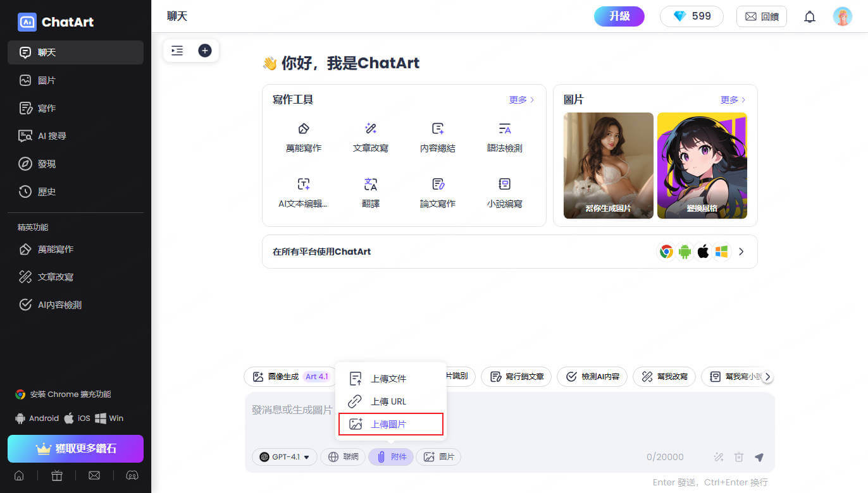Delete input with trash icon
The image size is (868, 493).
[x=739, y=457]
